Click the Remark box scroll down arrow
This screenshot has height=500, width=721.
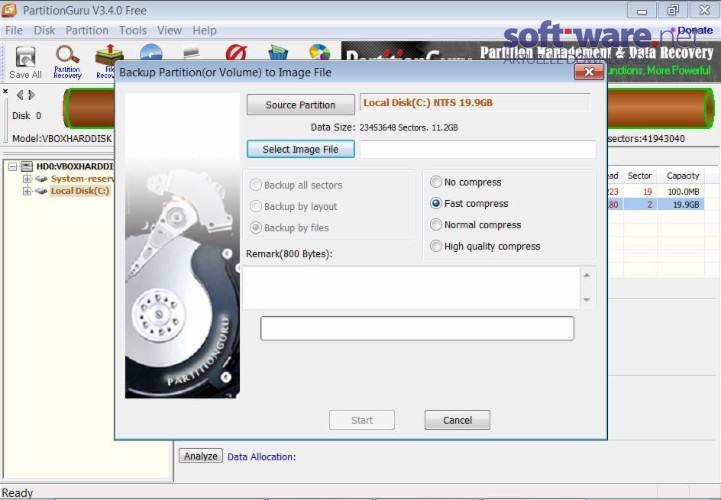pos(587,300)
